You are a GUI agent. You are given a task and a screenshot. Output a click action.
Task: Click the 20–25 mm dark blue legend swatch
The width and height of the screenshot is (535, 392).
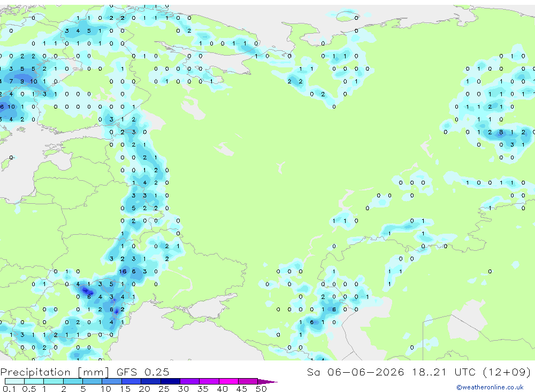coord(151,381)
